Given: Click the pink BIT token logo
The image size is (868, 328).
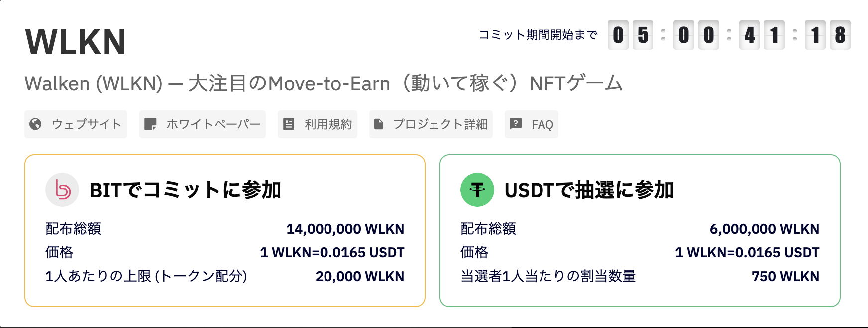Looking at the screenshot, I should pos(62,190).
